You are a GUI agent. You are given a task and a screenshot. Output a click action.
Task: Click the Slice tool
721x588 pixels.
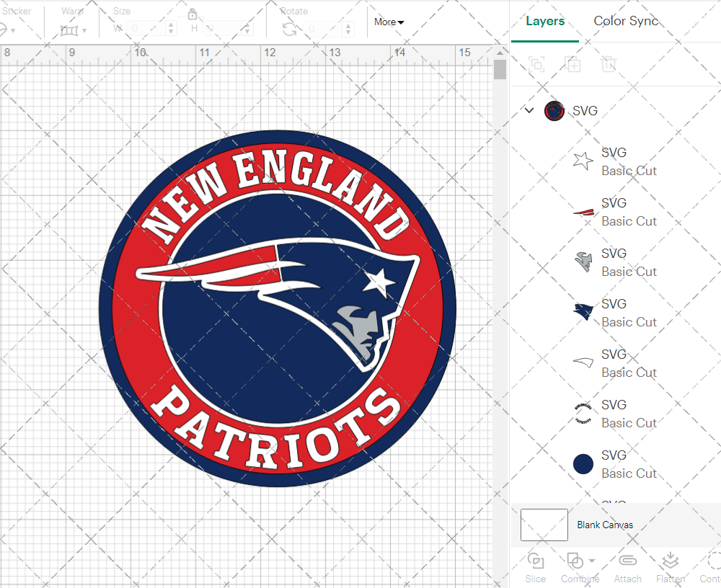(536, 569)
